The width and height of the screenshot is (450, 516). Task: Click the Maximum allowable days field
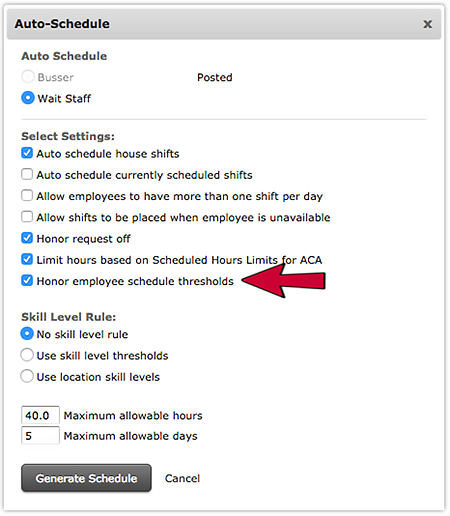point(40,435)
